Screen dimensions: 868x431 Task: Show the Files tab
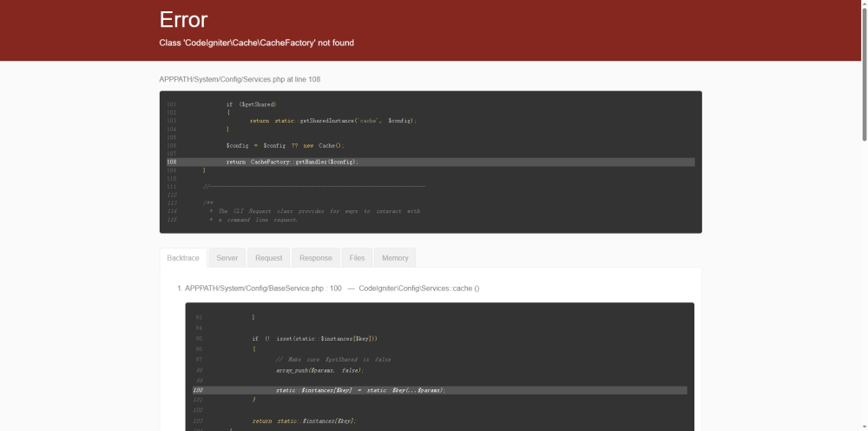point(357,257)
